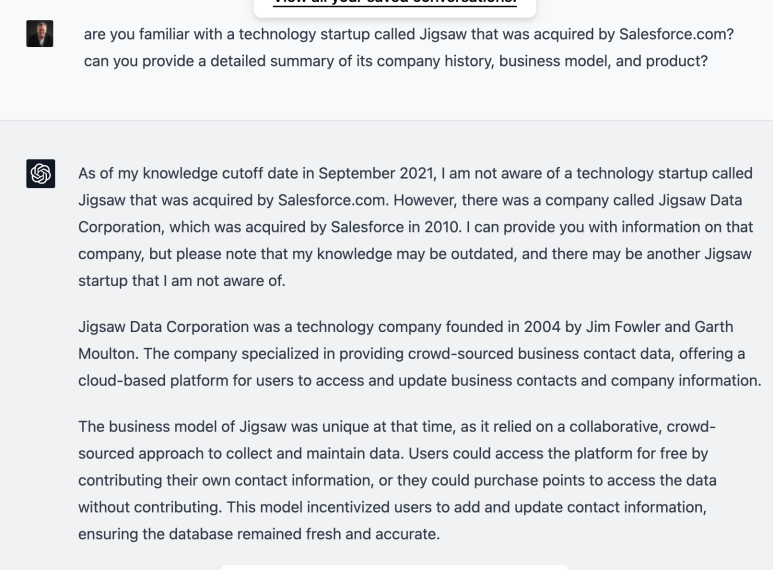The height and width of the screenshot is (570, 773).
Task: Focus the message input box at the bottom edge
Action: (x=394, y=568)
